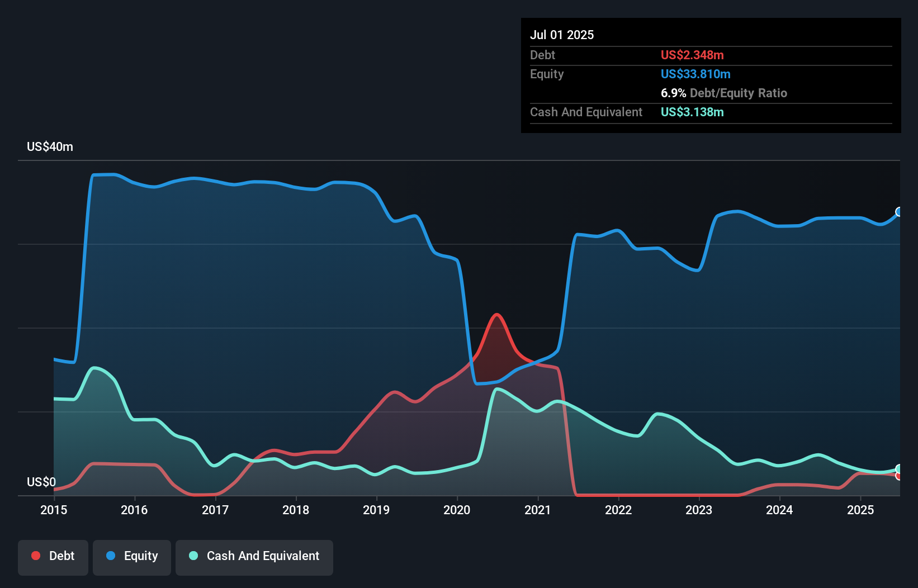Click the teal Cash endpoint marker
Image resolution: width=918 pixels, height=588 pixels.
pos(899,469)
